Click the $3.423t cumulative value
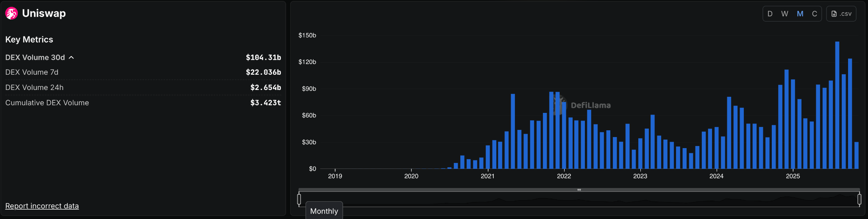The width and height of the screenshot is (868, 219). (x=266, y=103)
